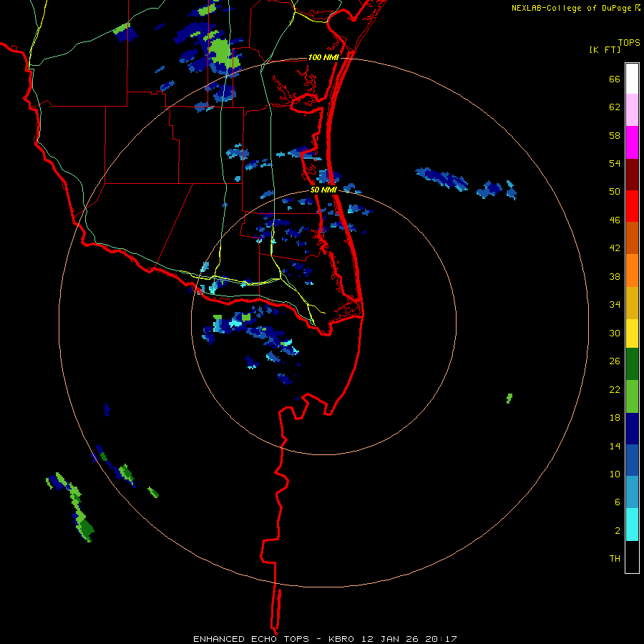Click the 10 value in the legend
The image size is (644, 644).
[x=615, y=474]
